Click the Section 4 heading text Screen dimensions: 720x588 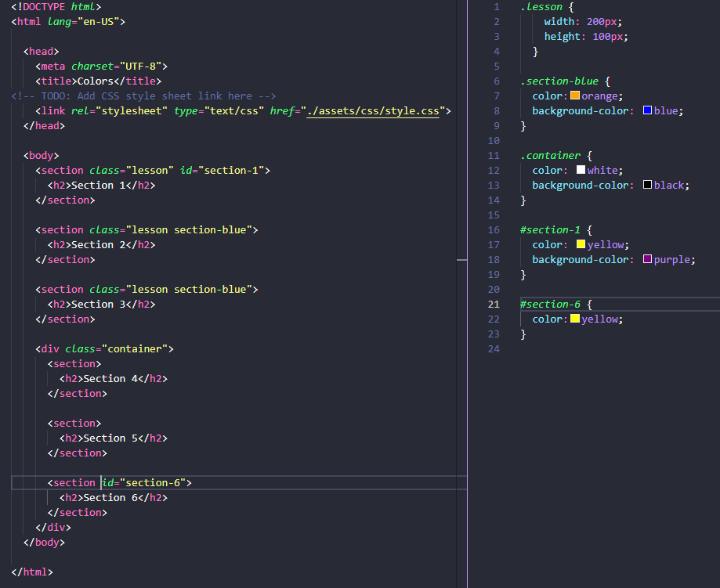(110, 379)
